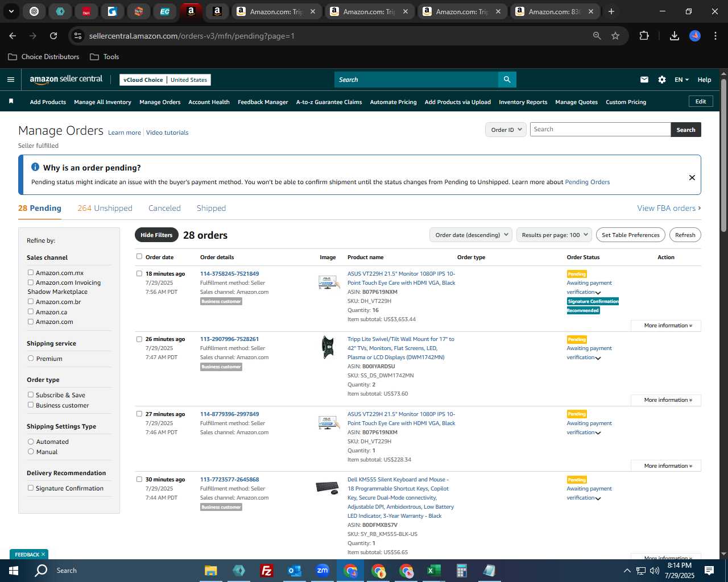Open the settings gear icon
Viewport: 728px width, 582px height.
(x=662, y=80)
